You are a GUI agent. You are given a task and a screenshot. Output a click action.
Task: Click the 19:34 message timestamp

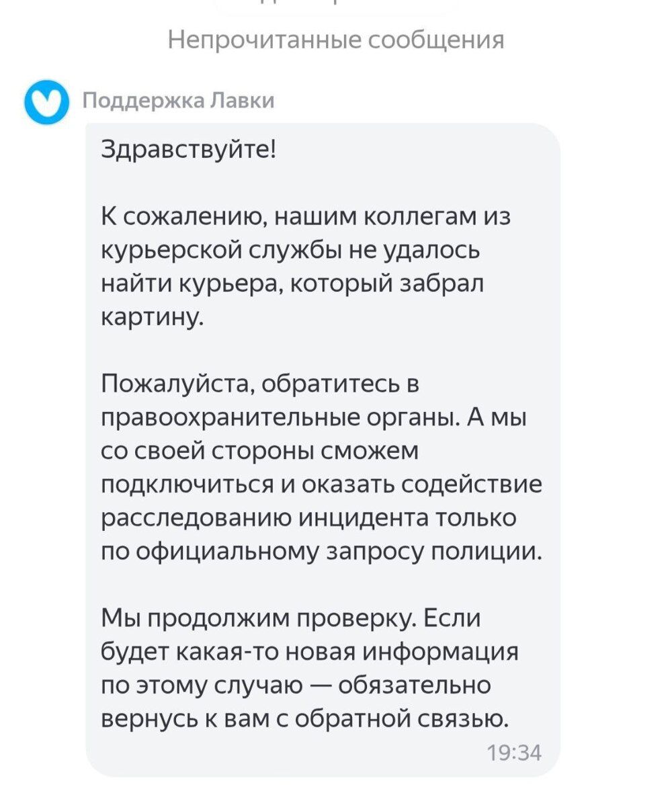(514, 753)
